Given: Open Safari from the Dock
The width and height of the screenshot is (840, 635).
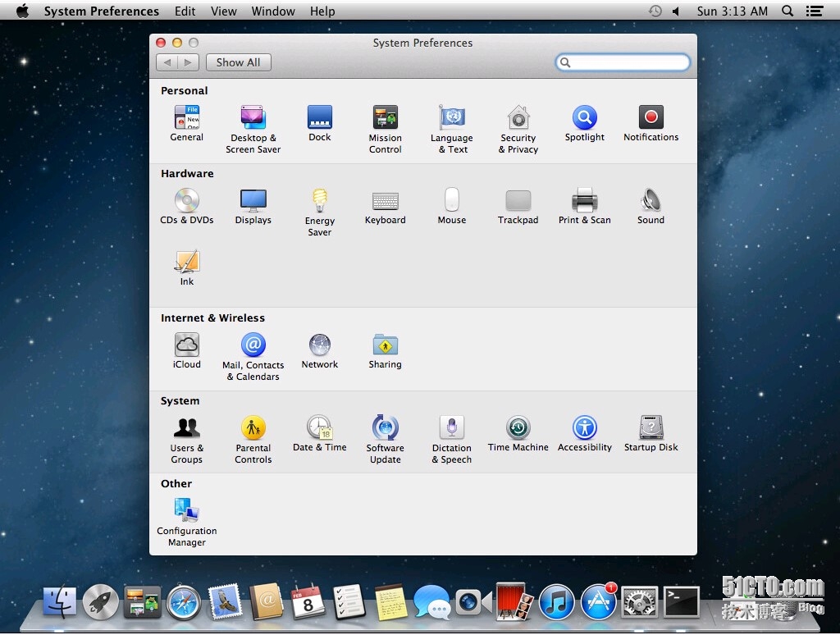Looking at the screenshot, I should [x=184, y=603].
